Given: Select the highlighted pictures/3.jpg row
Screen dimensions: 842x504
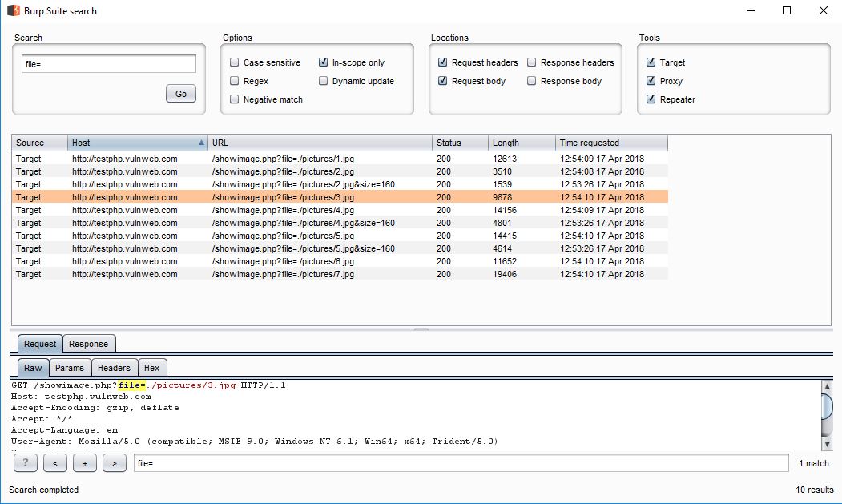Looking at the screenshot, I should coord(340,197).
